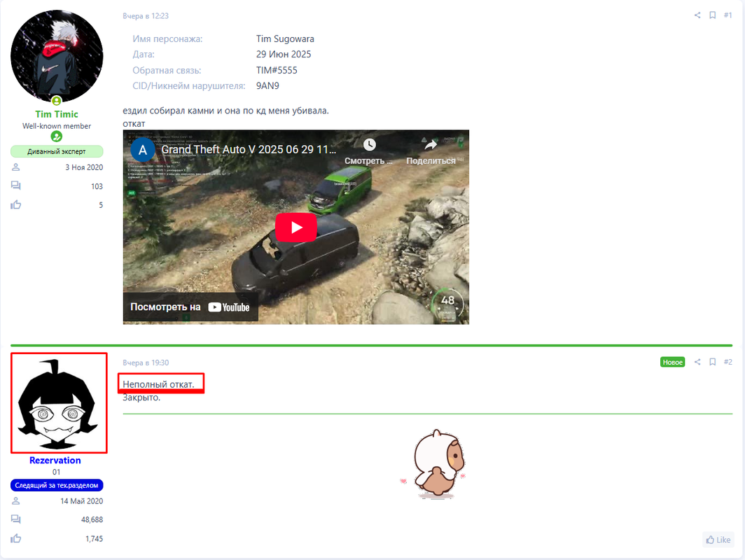
Task: Click the green badge icon under Well-known member
Action: tap(57, 136)
